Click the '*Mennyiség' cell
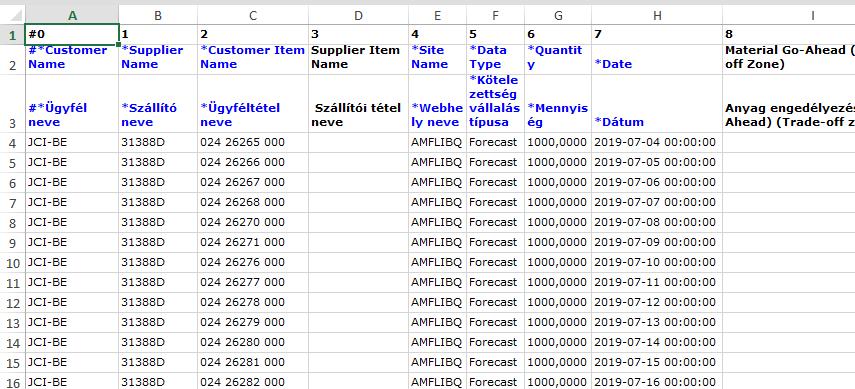 [558, 104]
